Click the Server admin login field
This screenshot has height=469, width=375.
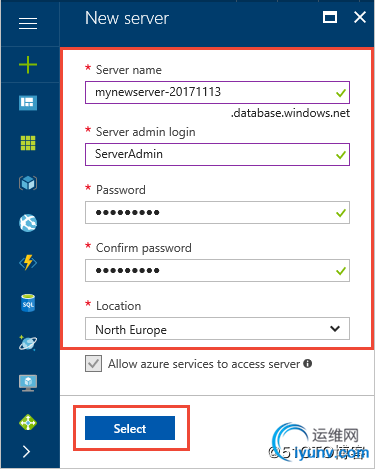click(217, 154)
